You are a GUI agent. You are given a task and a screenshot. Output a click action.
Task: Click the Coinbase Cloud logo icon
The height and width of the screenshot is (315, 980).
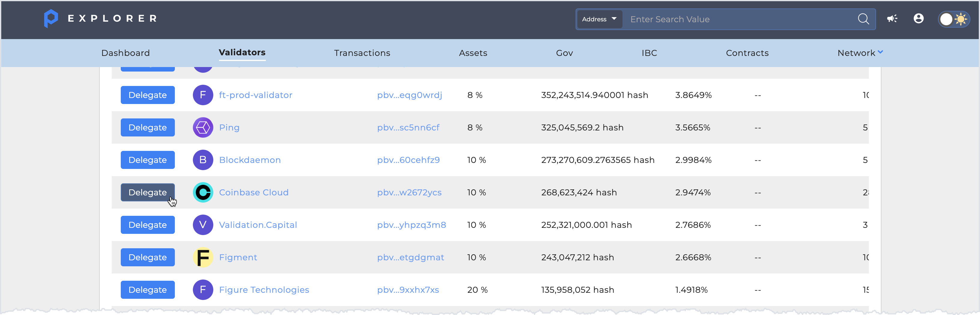[x=203, y=192]
